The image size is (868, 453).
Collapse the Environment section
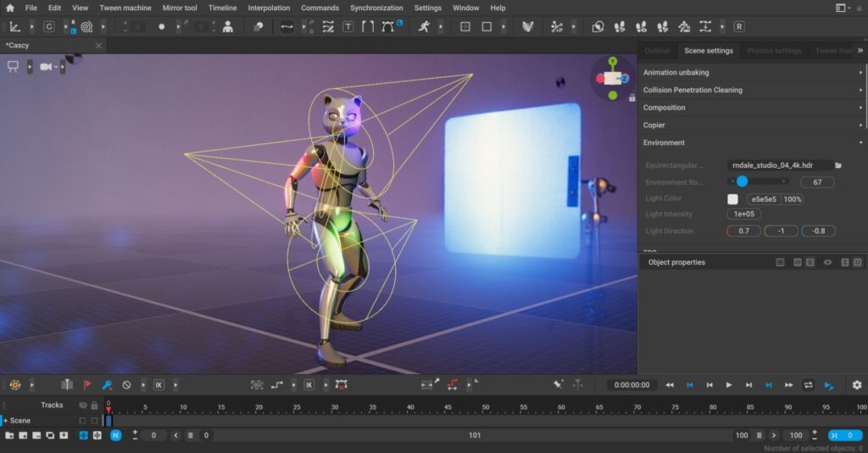pyautogui.click(x=753, y=143)
